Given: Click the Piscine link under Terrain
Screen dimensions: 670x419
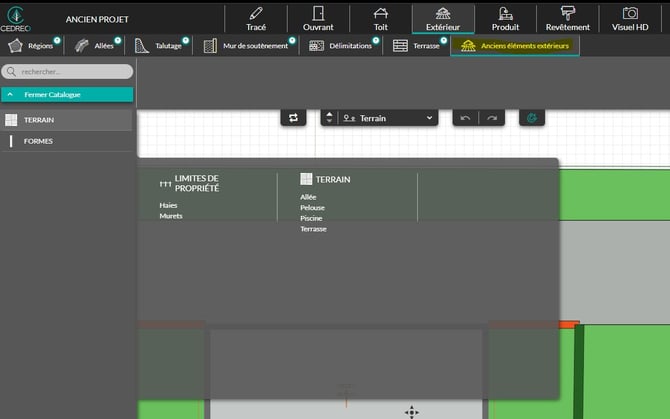Looking at the screenshot, I should pos(311,218).
